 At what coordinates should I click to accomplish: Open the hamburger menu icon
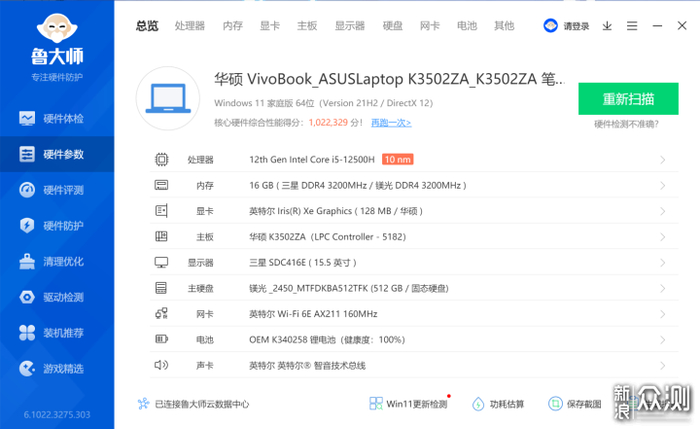click(632, 26)
